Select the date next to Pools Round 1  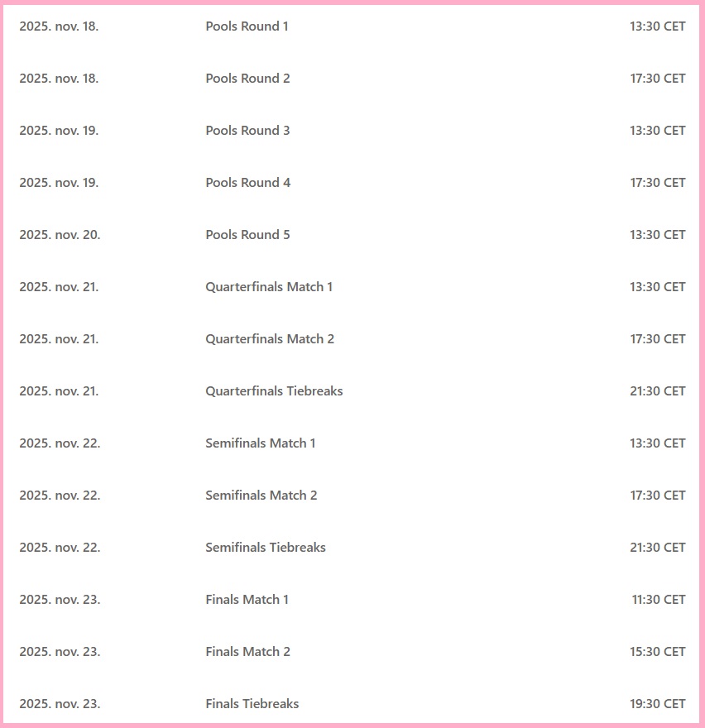(x=59, y=26)
